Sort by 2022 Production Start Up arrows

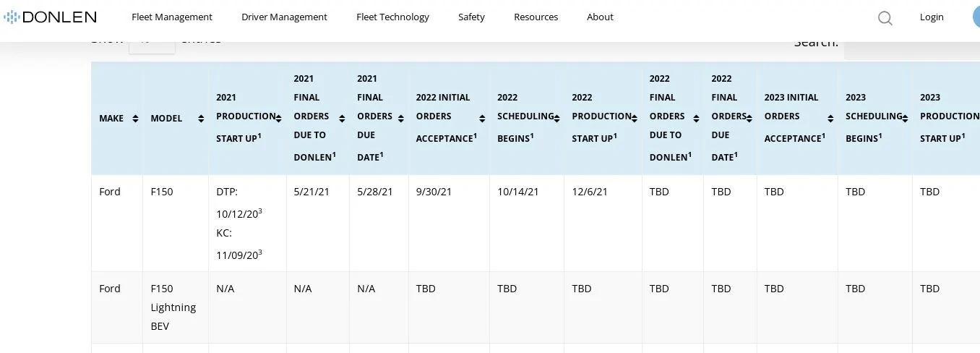point(635,119)
